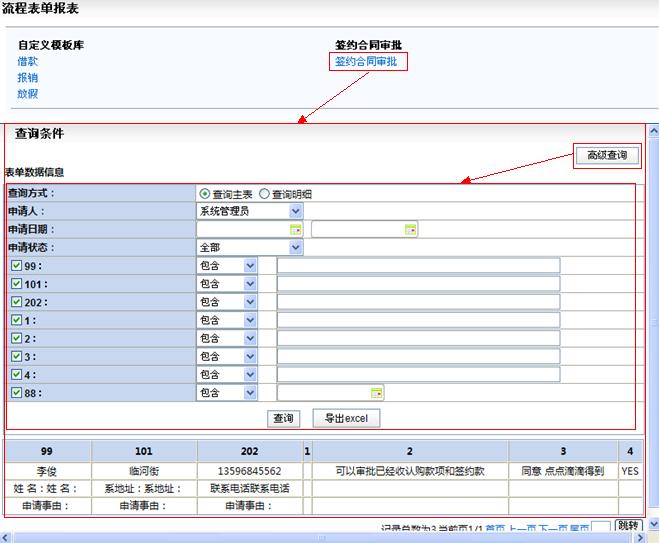Open the 包含 dropdown for field 4
The height and width of the screenshot is (543, 659).
[250, 375]
